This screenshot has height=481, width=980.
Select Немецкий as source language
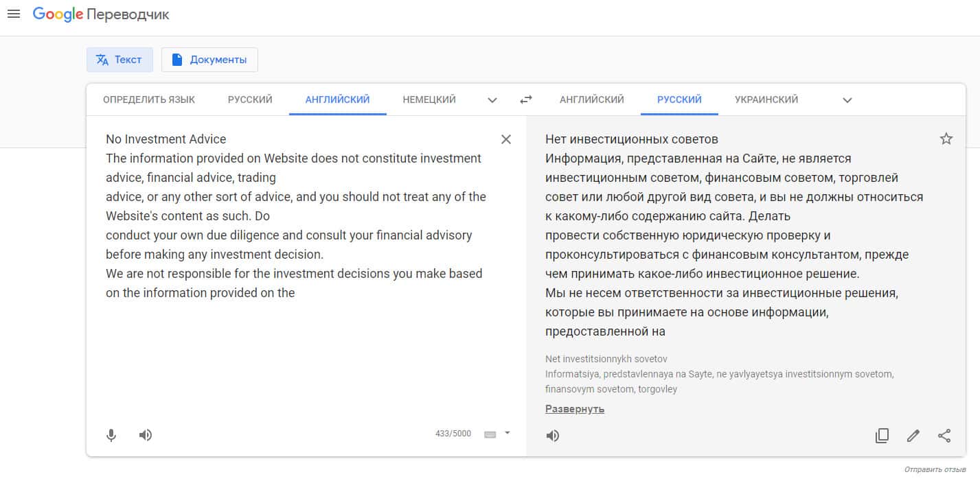pyautogui.click(x=429, y=100)
